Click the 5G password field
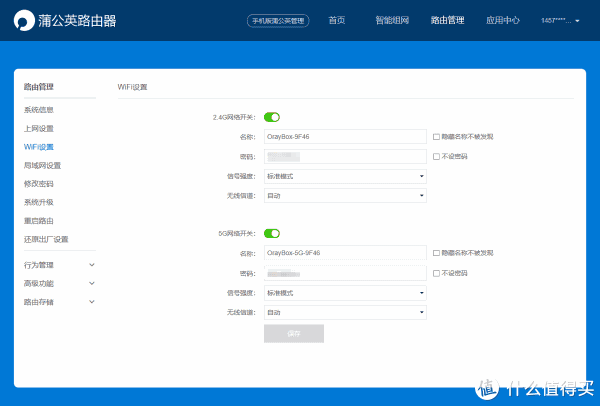 345,273
